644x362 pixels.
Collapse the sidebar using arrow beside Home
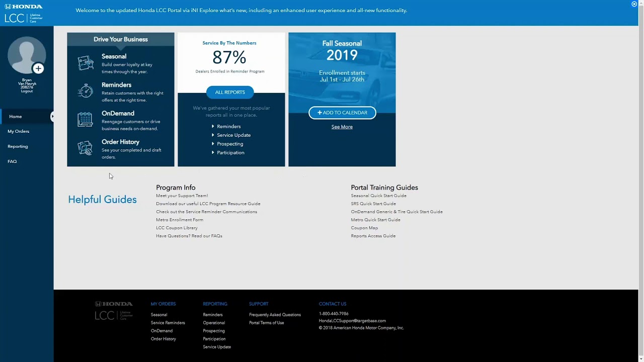52,117
